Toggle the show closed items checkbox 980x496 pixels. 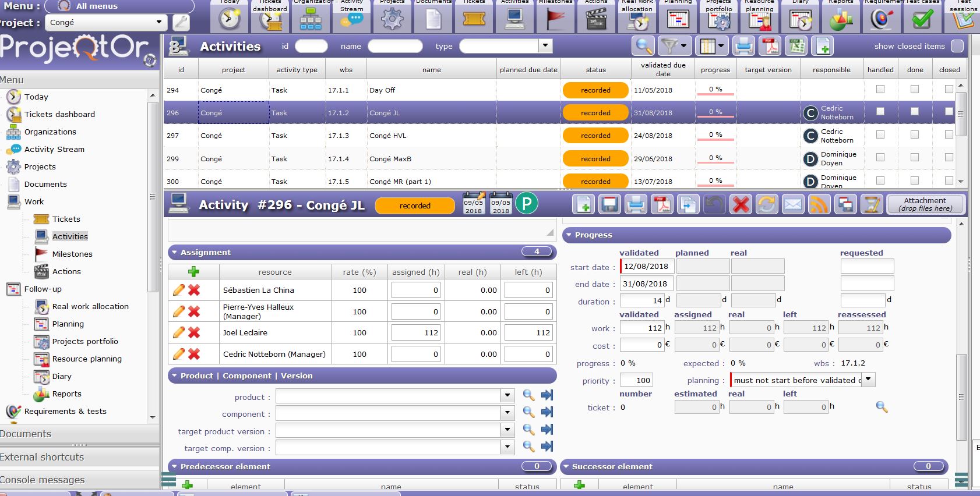click(x=957, y=46)
